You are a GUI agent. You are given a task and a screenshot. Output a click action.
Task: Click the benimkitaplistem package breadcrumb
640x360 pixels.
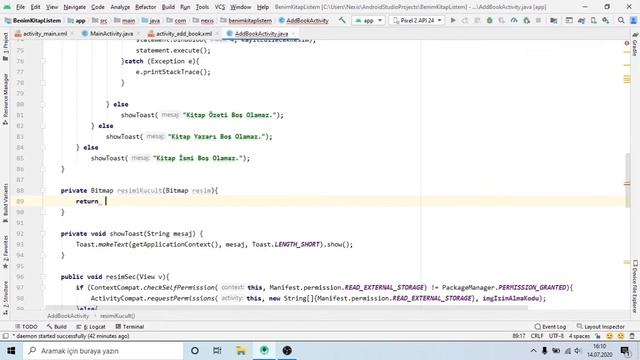coord(246,20)
